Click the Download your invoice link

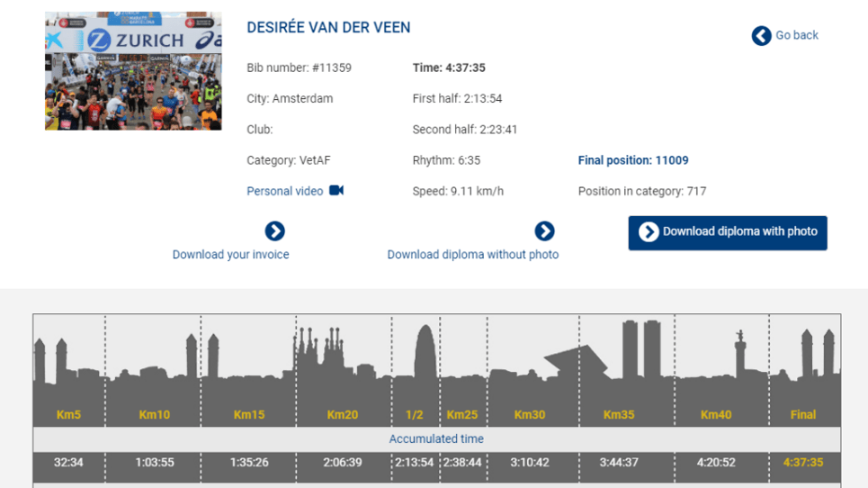tap(231, 255)
